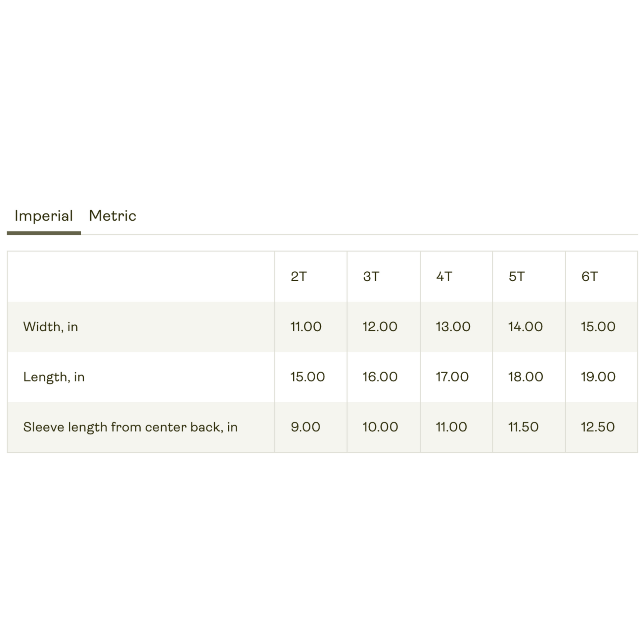Click the 3T sleeve length value 10.00
644x644 pixels.
click(380, 427)
